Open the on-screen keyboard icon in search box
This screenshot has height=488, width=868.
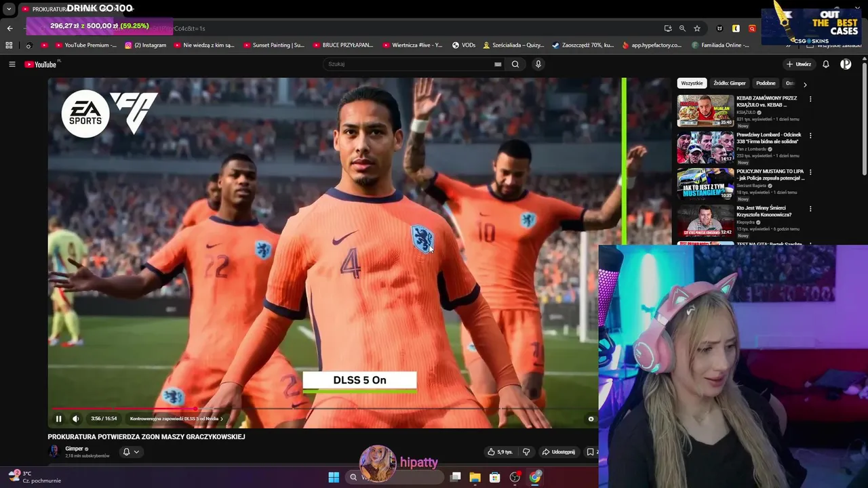[x=498, y=64]
